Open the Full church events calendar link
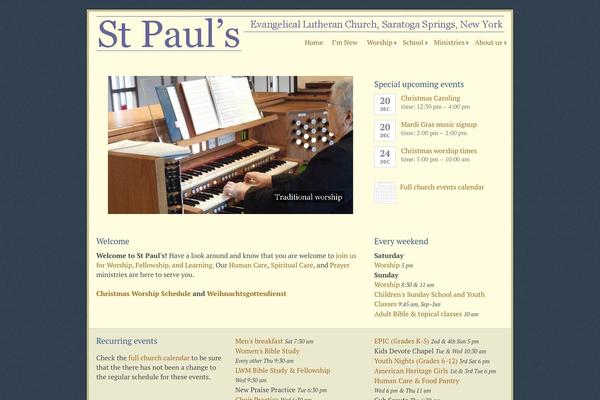Viewport: 600px width, 400px height. point(442,187)
